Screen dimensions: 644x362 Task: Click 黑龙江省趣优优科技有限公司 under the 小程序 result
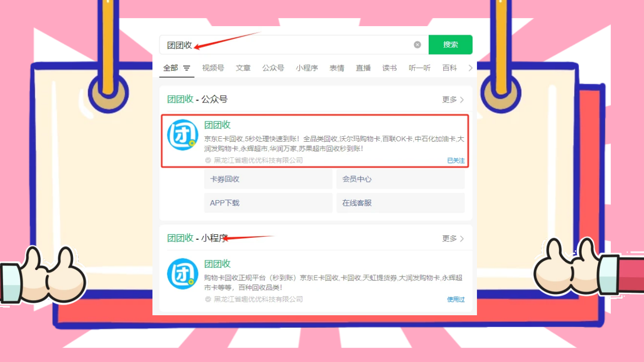pyautogui.click(x=259, y=299)
